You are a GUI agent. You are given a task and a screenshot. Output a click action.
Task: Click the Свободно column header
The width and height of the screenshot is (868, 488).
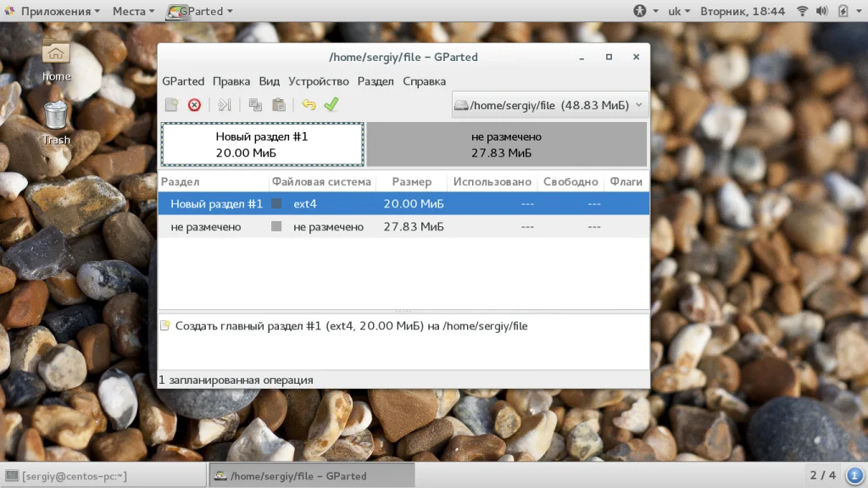[570, 181]
